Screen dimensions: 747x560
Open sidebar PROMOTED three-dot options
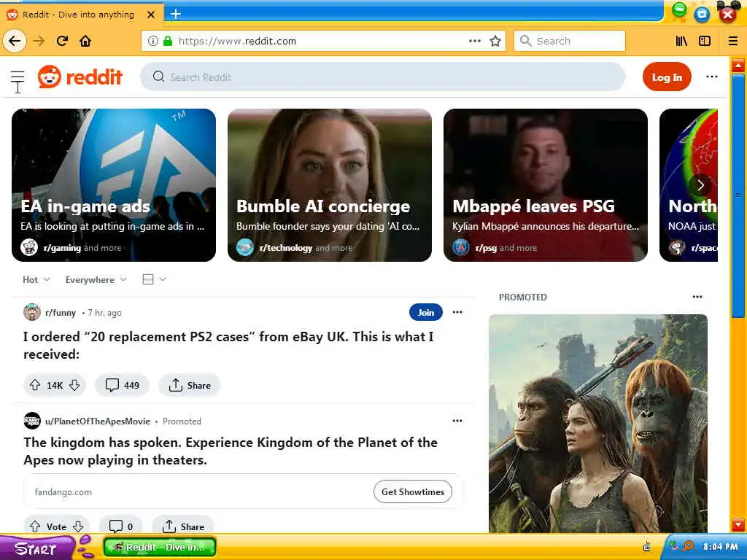pos(697,297)
